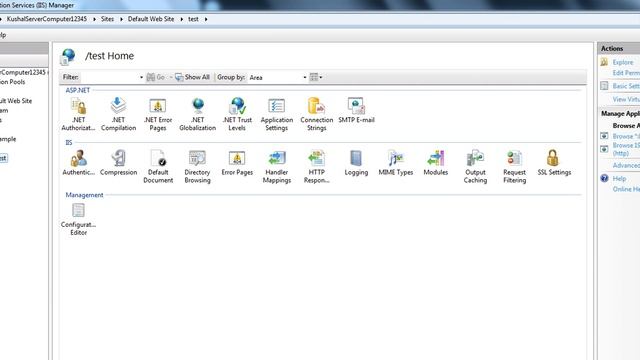
Task: Open .NET Globalization feature
Action: click(x=198, y=114)
